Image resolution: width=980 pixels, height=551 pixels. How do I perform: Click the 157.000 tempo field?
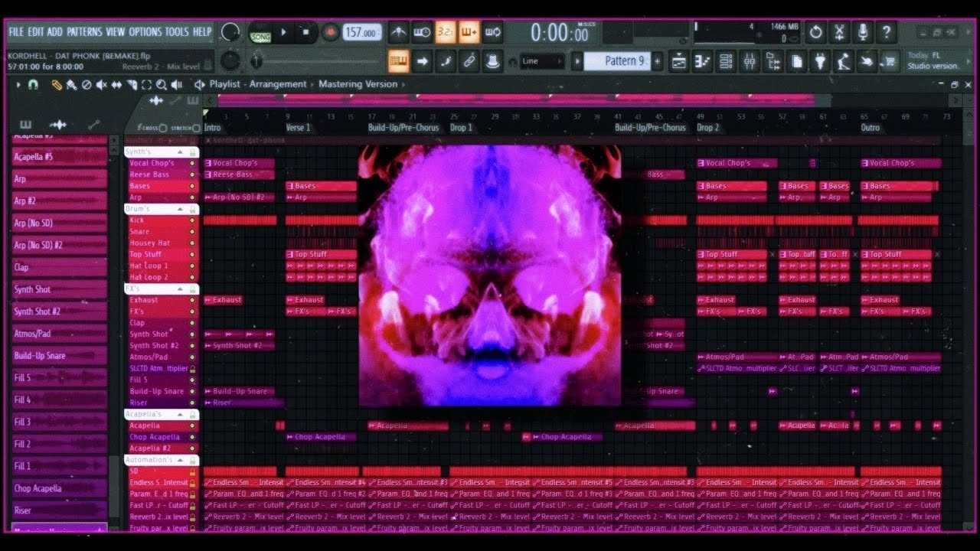tap(362, 32)
